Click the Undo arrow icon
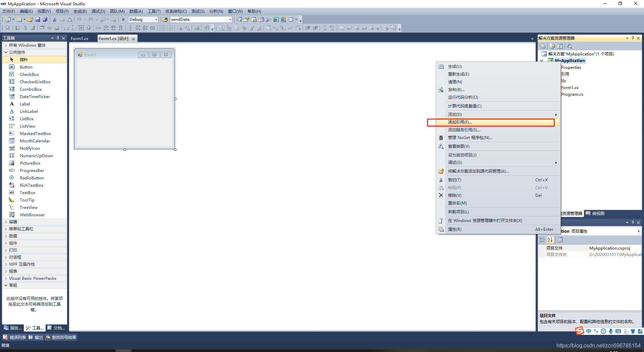644x352 pixels. coord(79,19)
